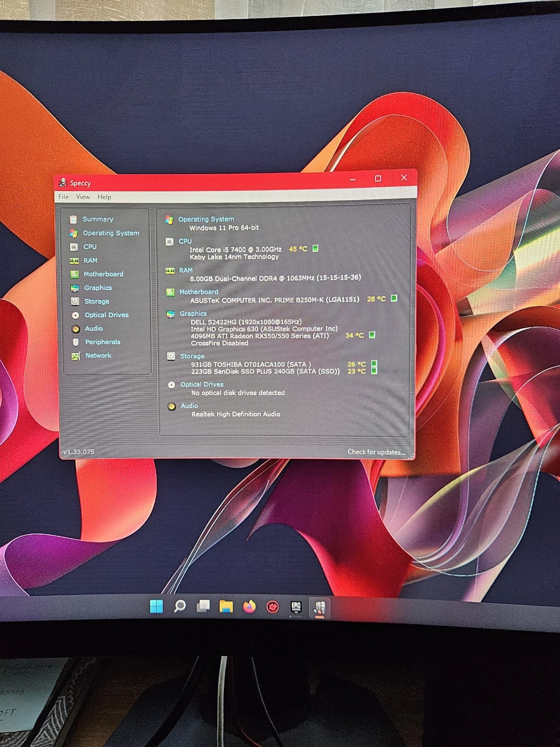Click Check for updates link
The image size is (560, 747).
tap(376, 452)
